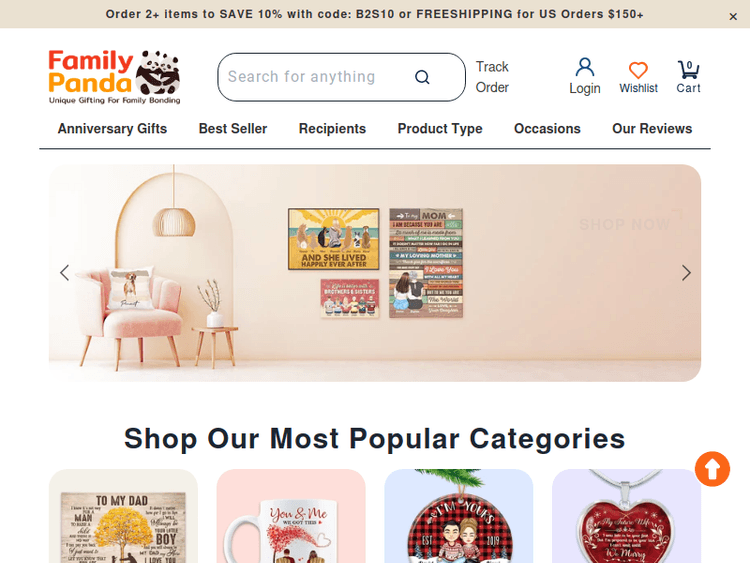
Task: Advance to the next banner slide arrow
Action: pos(686,273)
